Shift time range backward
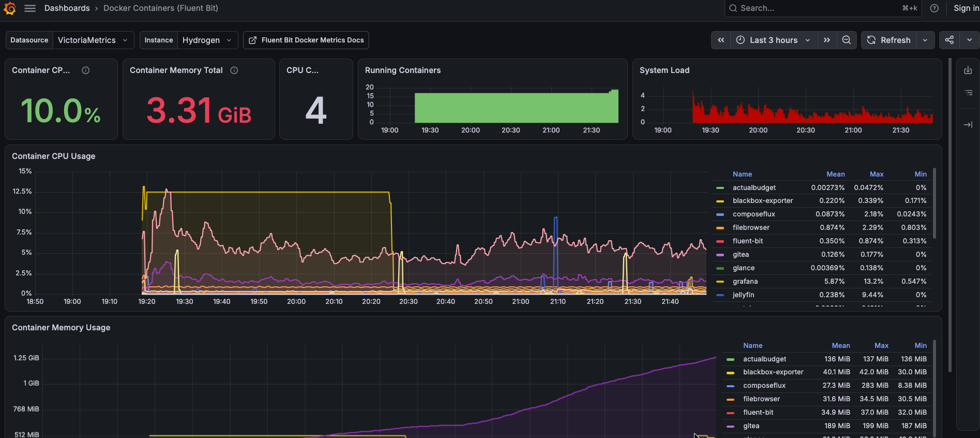 [721, 40]
